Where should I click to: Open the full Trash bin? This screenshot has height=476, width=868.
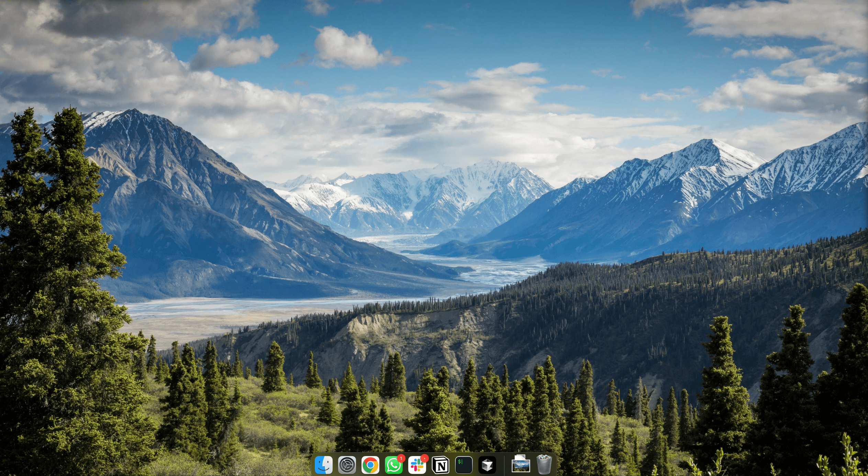(x=544, y=465)
